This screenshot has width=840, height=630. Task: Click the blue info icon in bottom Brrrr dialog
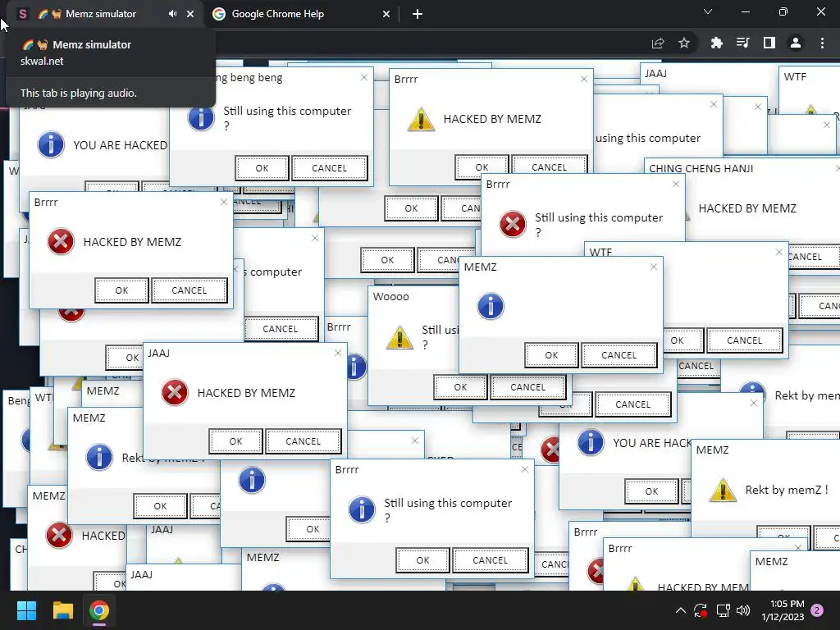click(362, 509)
